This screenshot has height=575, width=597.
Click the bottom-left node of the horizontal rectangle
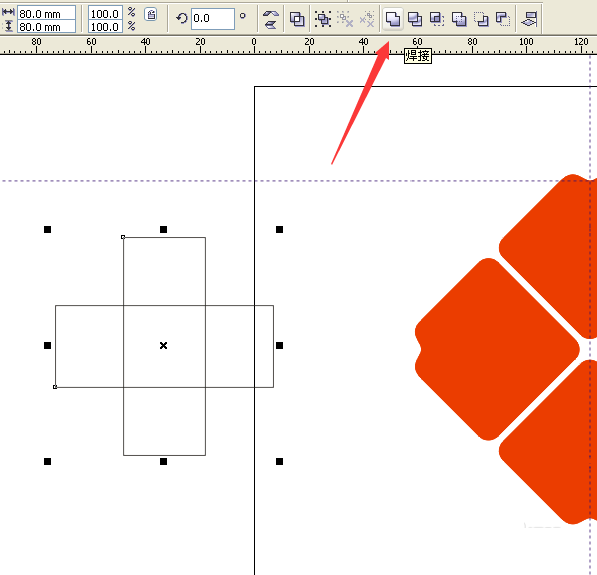pyautogui.click(x=55, y=387)
